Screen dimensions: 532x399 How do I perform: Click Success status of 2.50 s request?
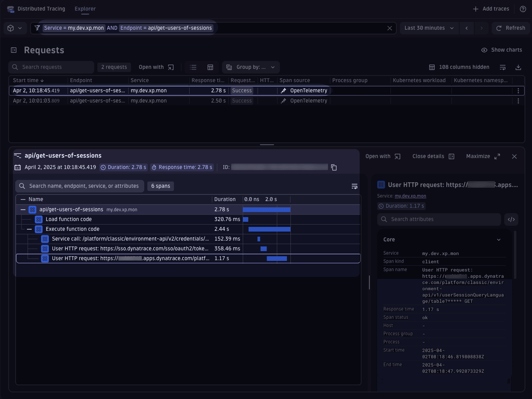[242, 101]
